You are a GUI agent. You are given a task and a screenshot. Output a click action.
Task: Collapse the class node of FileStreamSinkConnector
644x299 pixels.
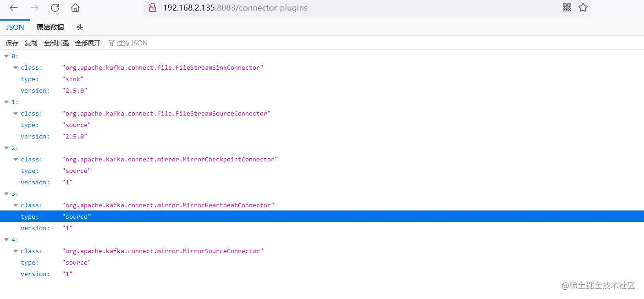click(16, 67)
